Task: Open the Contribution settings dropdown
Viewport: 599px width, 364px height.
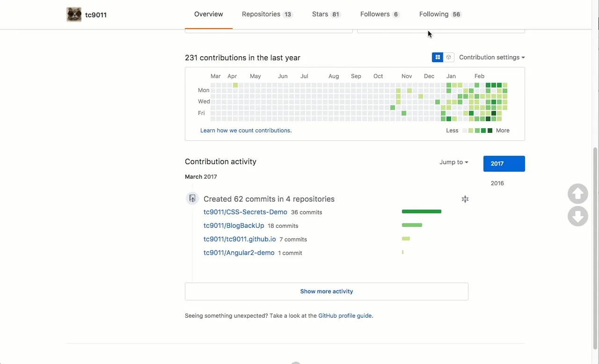Action: tap(491, 57)
